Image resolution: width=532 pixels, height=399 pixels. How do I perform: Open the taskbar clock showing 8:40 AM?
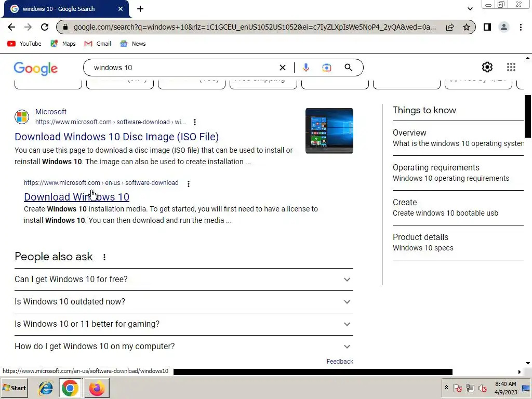(506, 388)
